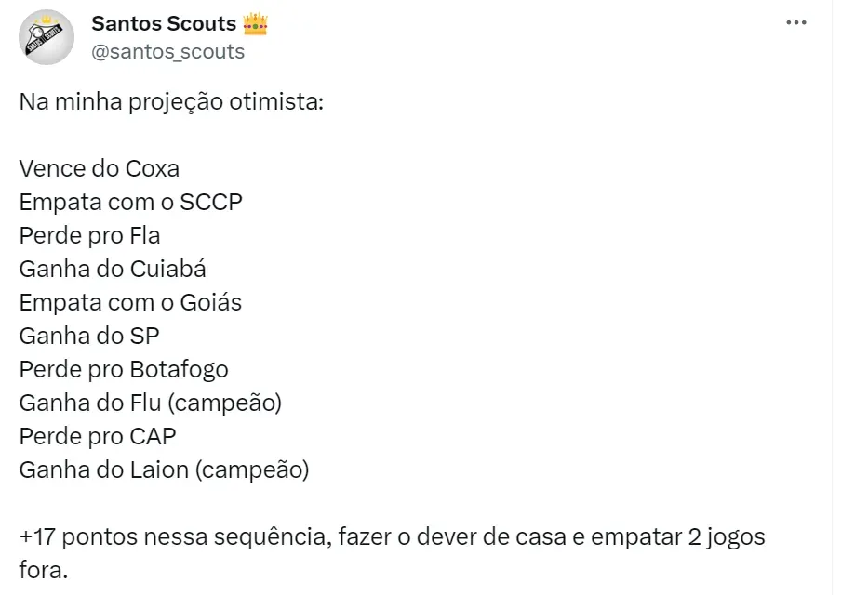Click the "+17 pontos" text
The width and height of the screenshot is (868, 595).
click(76, 537)
